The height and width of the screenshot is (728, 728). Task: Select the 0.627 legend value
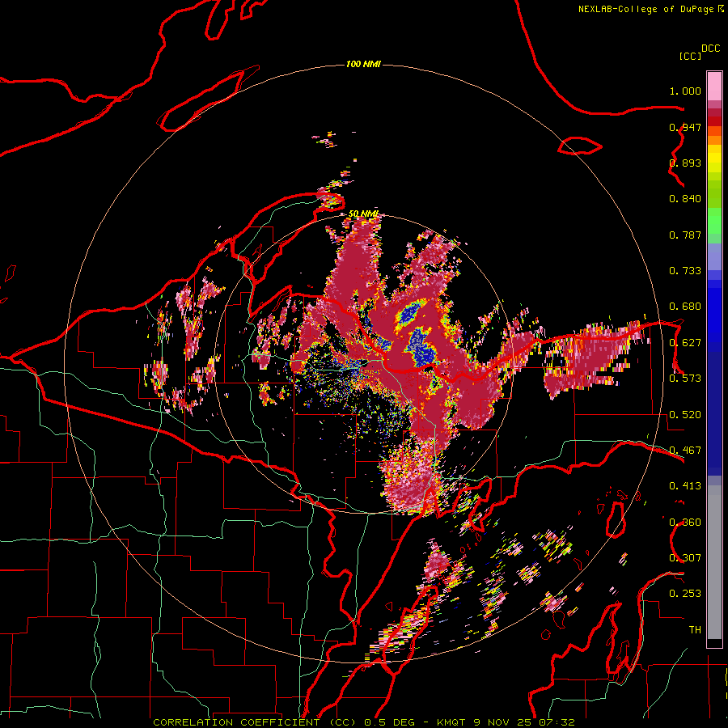pos(685,343)
